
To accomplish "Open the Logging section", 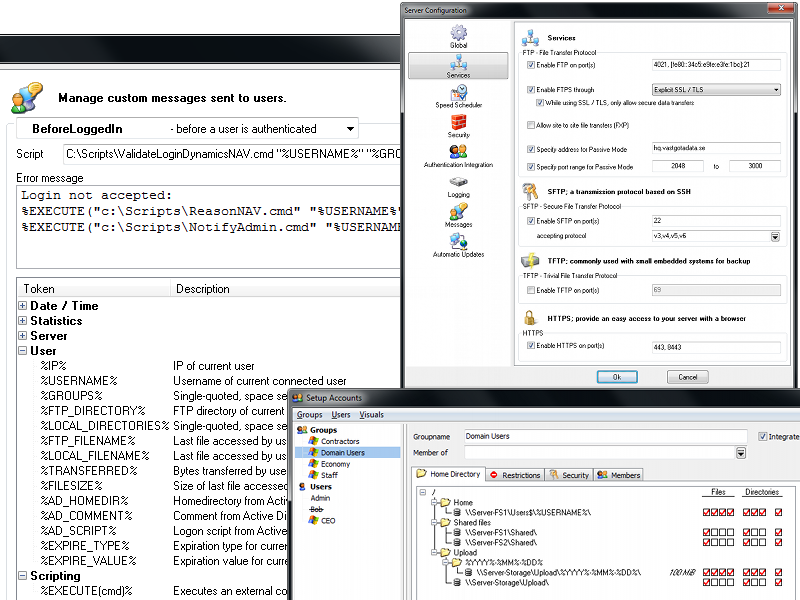I will pyautogui.click(x=458, y=184).
